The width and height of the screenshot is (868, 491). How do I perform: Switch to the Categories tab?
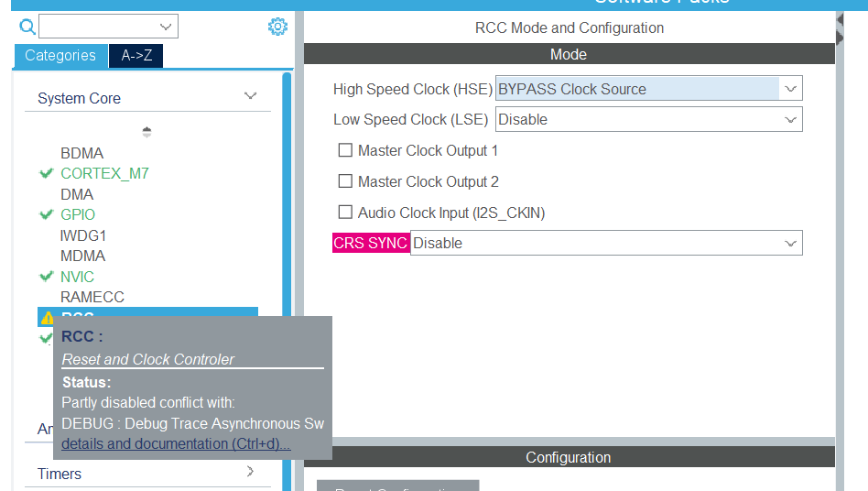[60, 56]
